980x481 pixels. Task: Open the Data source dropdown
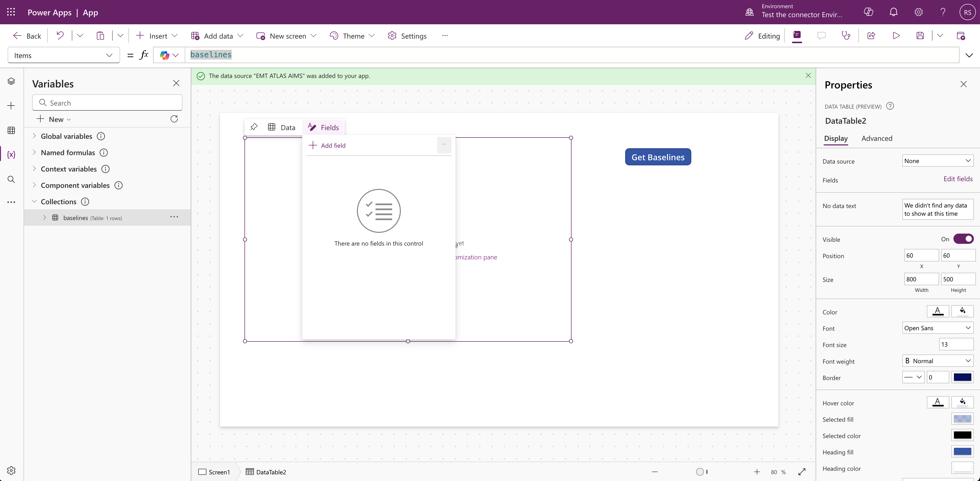pyautogui.click(x=937, y=161)
